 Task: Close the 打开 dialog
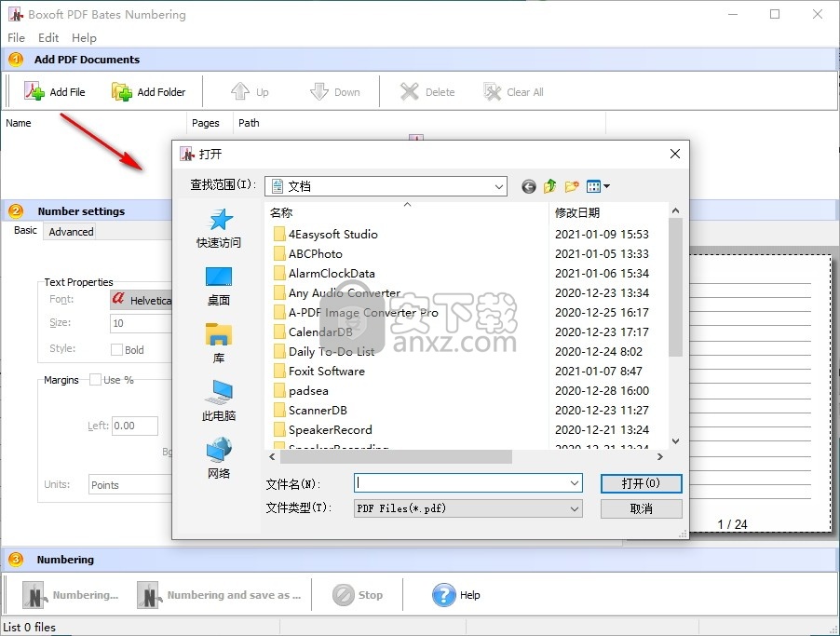[675, 155]
